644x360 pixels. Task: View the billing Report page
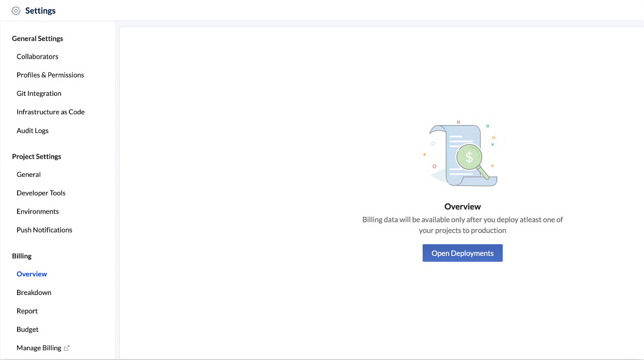27,311
